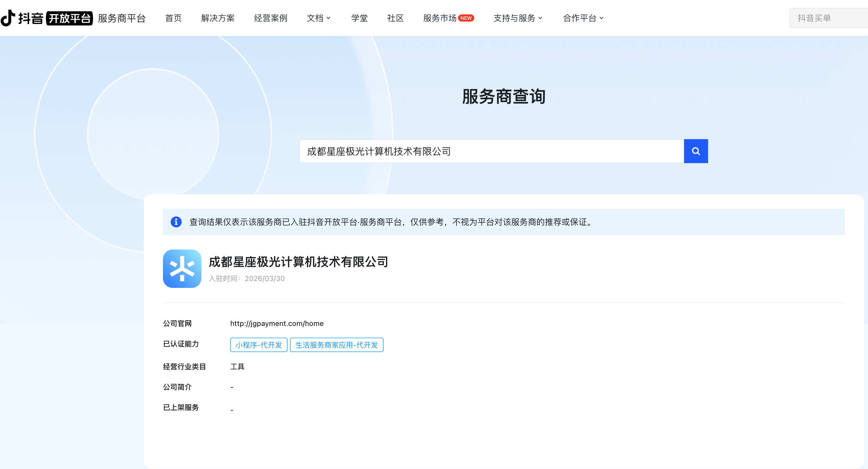Expand the 文档 dropdown menu

[x=318, y=18]
